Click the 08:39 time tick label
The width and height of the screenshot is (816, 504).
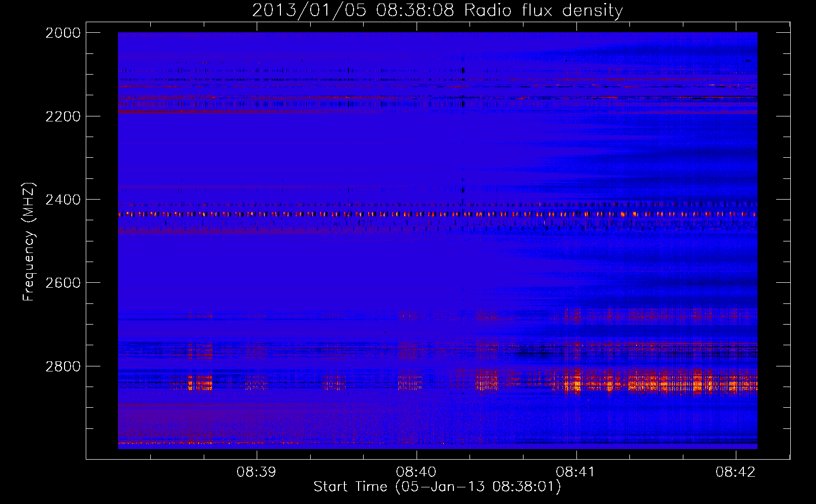pos(257,472)
